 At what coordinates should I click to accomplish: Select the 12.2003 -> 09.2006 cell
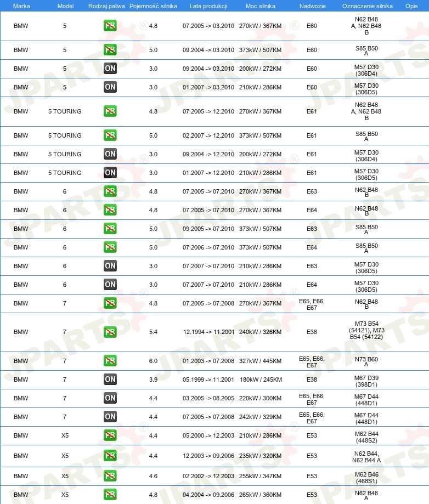(x=208, y=455)
